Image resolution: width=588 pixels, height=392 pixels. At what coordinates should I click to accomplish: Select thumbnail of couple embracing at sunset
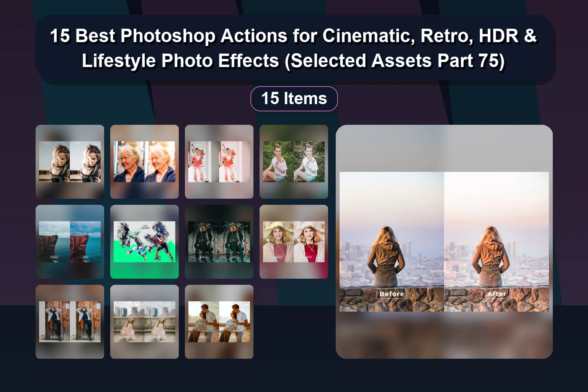pyautogui.click(x=219, y=322)
